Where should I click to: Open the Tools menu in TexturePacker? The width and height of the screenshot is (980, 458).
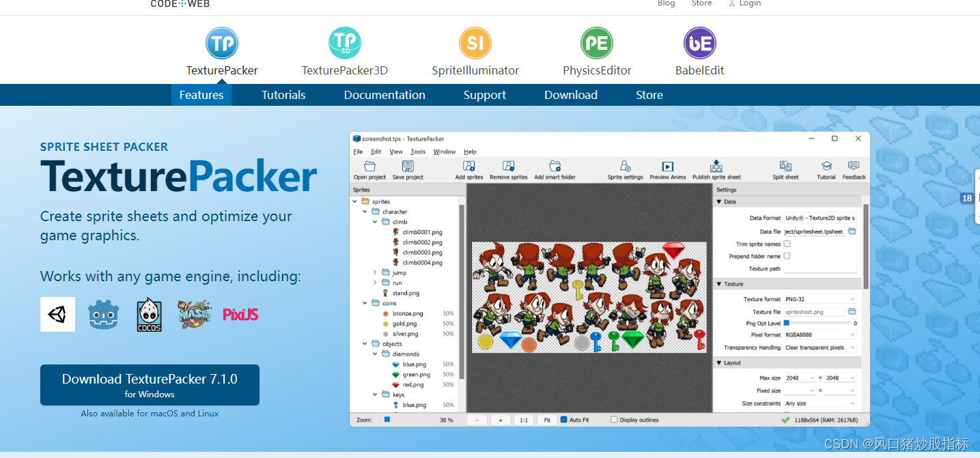pos(418,152)
